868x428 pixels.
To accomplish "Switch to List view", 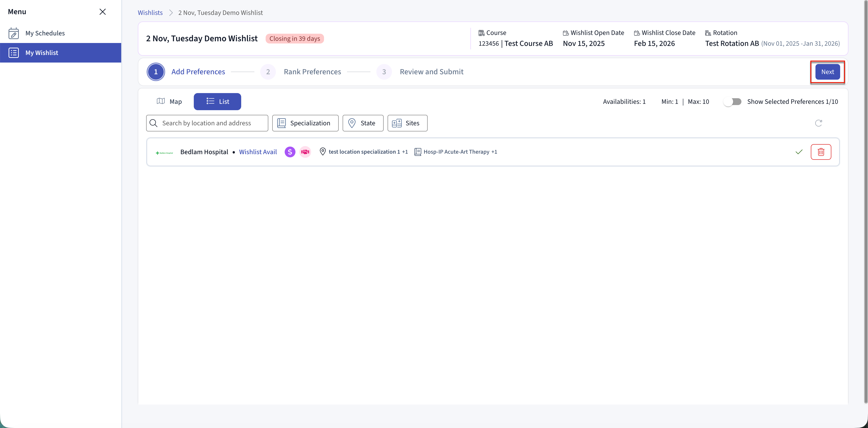I will [217, 101].
